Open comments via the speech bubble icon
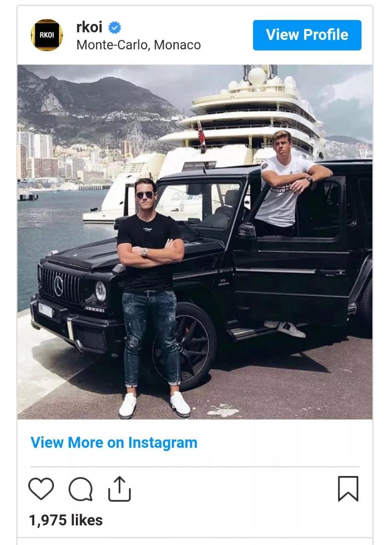 [81, 489]
